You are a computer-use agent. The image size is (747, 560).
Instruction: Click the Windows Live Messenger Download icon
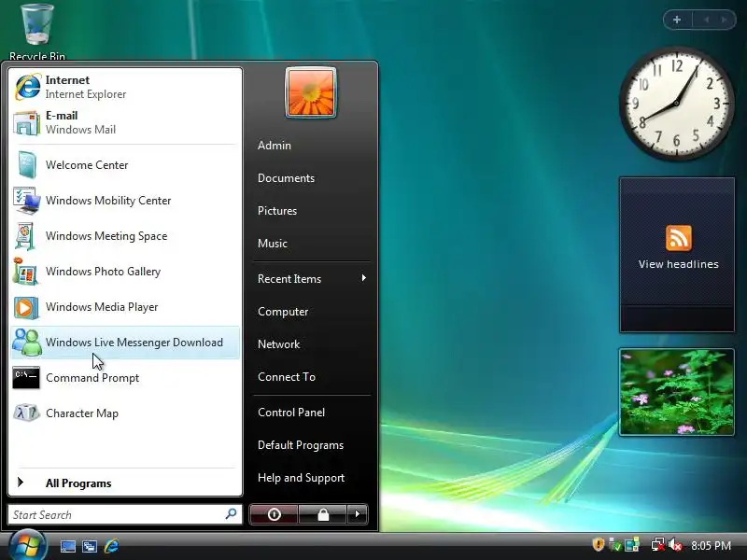(x=27, y=343)
